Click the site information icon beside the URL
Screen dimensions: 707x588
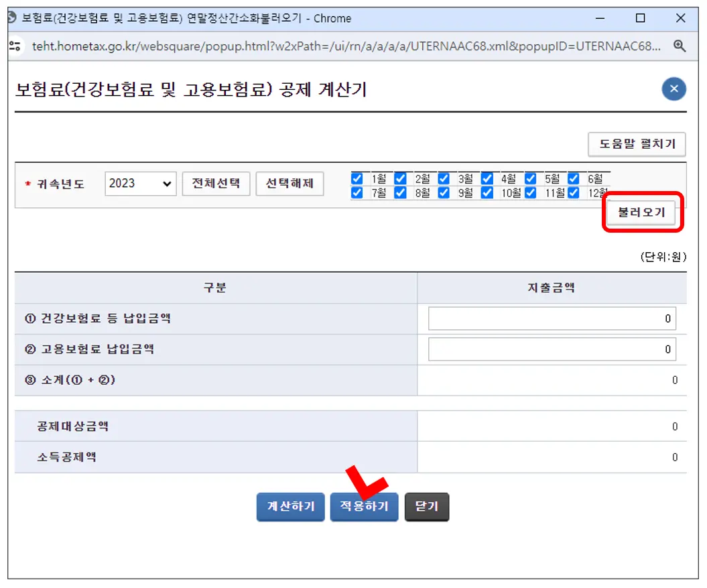(17, 48)
